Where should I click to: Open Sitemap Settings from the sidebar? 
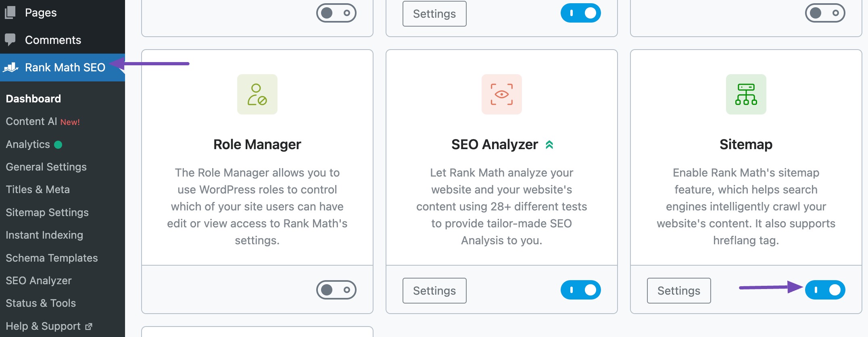47,212
